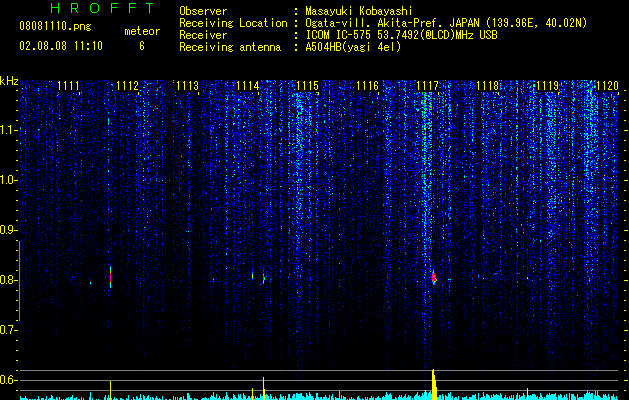Screen dimensions: 629x400
Task: Click the 1116 time marker
Action: [367, 86]
